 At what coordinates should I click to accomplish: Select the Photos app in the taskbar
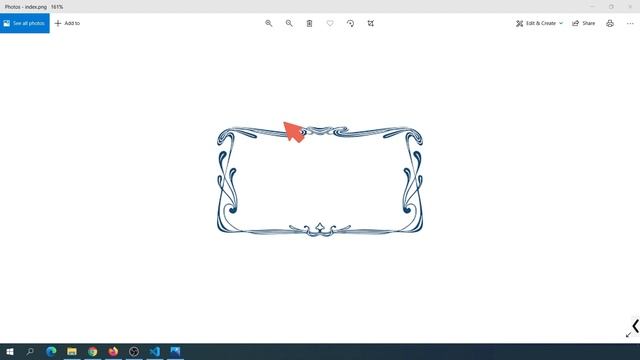pos(175,351)
